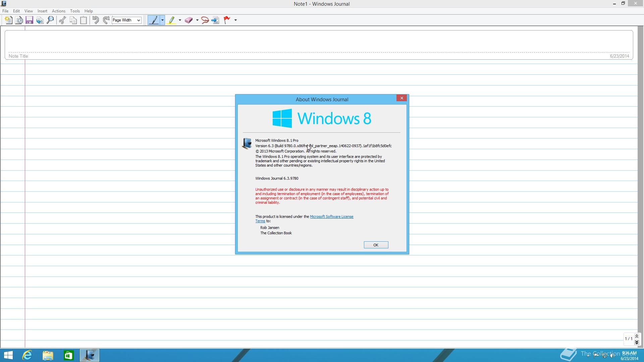Click the Import toolbar icon
Screen dimensions: 644x362
[40, 20]
